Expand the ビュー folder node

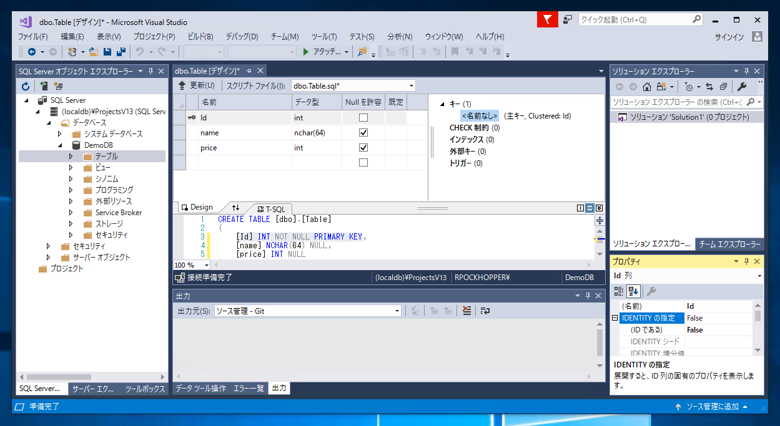71,168
